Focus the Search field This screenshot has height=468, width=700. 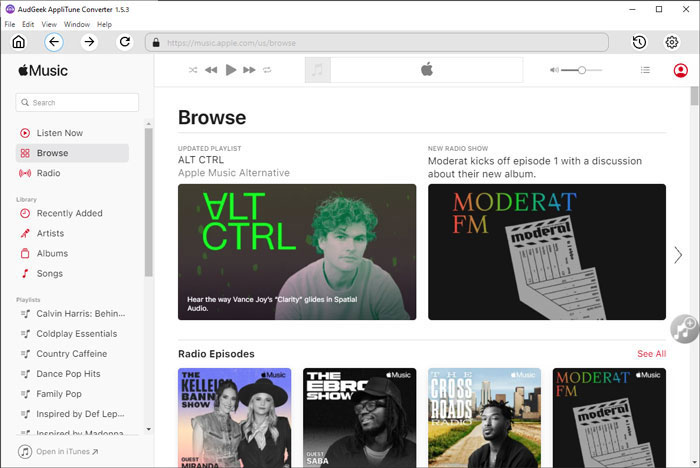coord(77,102)
